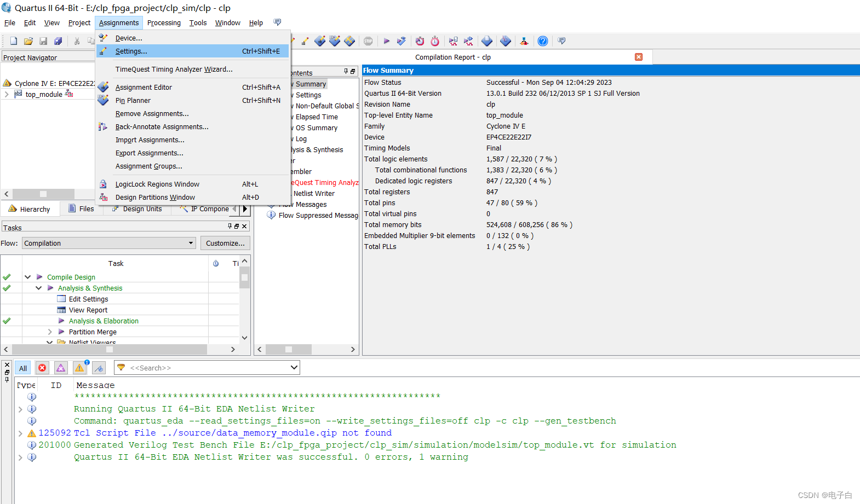The image size is (860, 504).
Task: Click the Save toolbar icon
Action: coord(43,41)
